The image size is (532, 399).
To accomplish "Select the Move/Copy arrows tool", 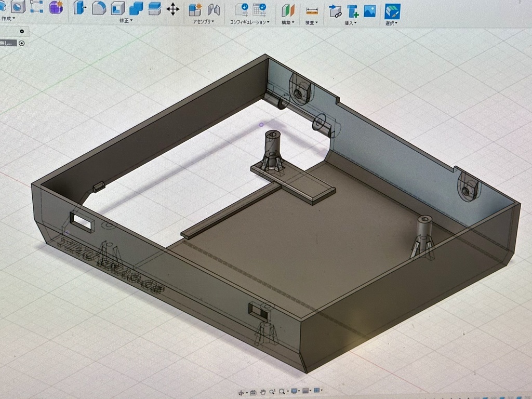I will [173, 9].
